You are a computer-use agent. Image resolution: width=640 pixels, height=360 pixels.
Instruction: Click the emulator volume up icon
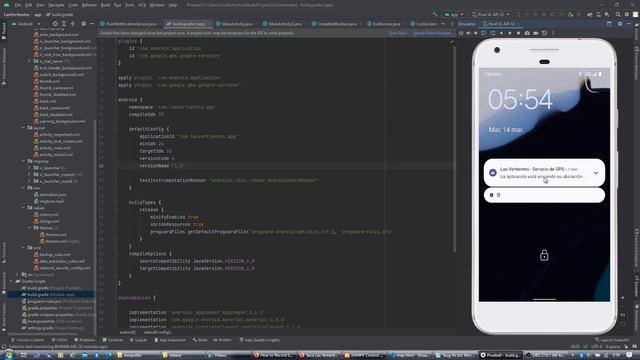point(469,33)
